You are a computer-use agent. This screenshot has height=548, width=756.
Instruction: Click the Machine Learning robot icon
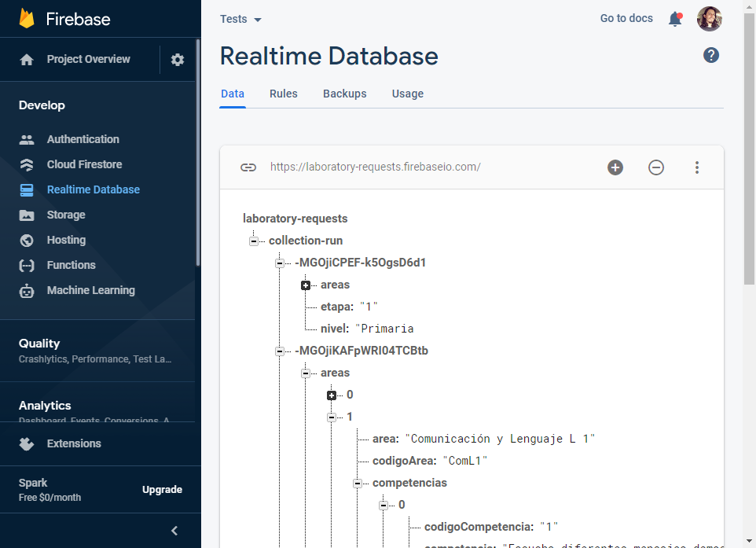tap(27, 291)
